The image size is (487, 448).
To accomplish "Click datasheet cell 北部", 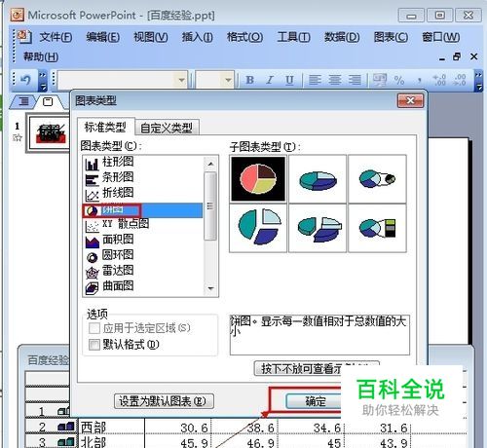I will (112, 442).
